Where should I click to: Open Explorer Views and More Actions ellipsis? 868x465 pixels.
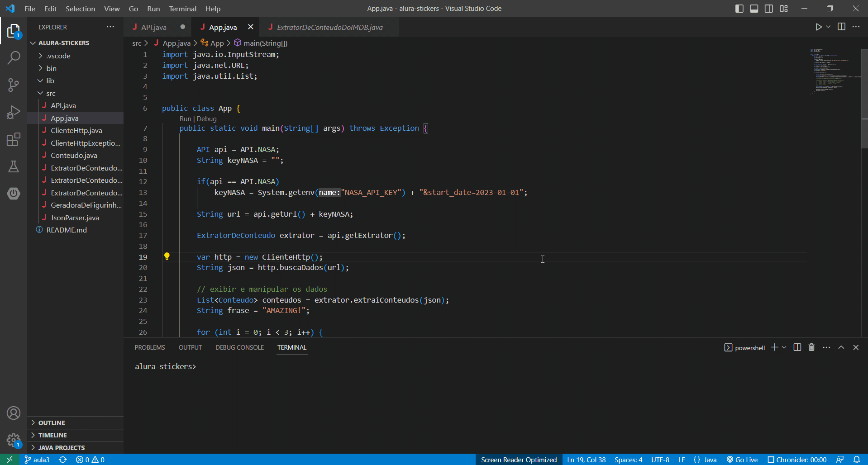tap(110, 27)
